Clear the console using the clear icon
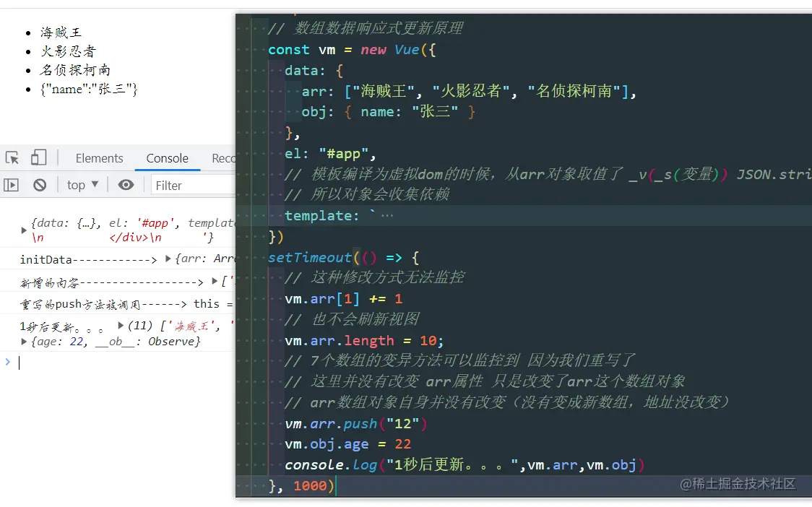 [x=40, y=185]
